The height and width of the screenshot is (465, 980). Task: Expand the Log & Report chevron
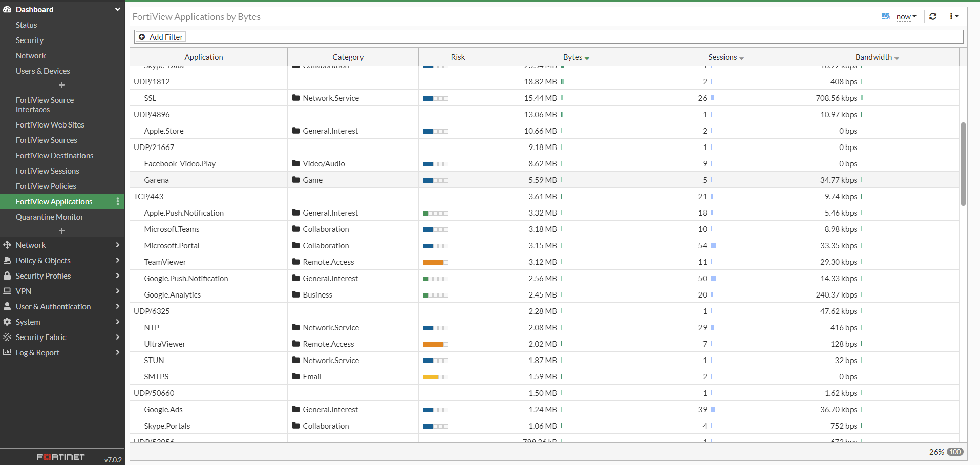pos(118,352)
